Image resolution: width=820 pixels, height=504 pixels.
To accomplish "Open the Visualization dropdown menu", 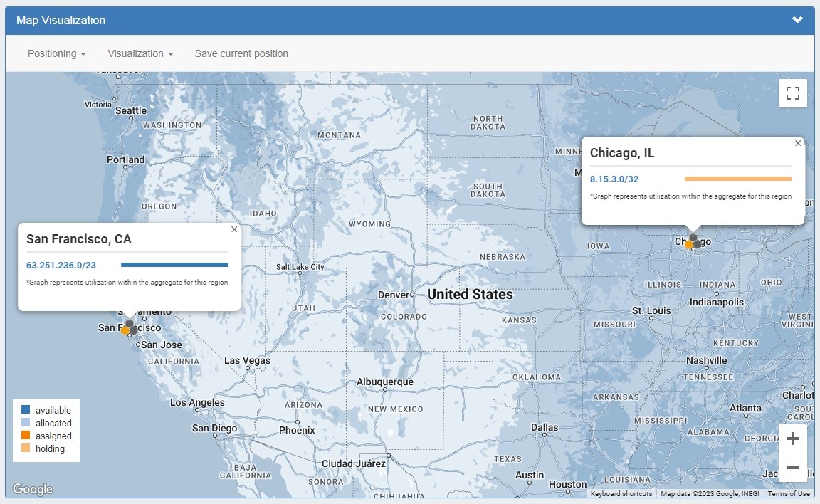I will coord(140,53).
